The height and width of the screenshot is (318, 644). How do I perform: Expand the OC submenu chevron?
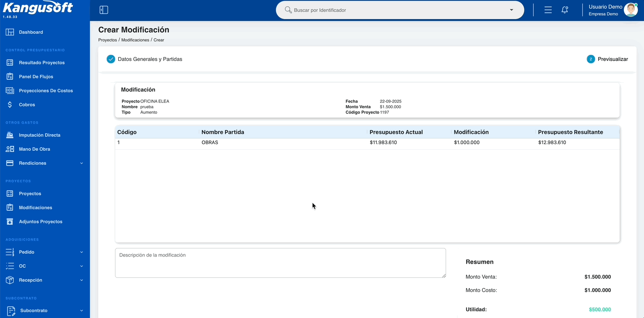coord(82,266)
